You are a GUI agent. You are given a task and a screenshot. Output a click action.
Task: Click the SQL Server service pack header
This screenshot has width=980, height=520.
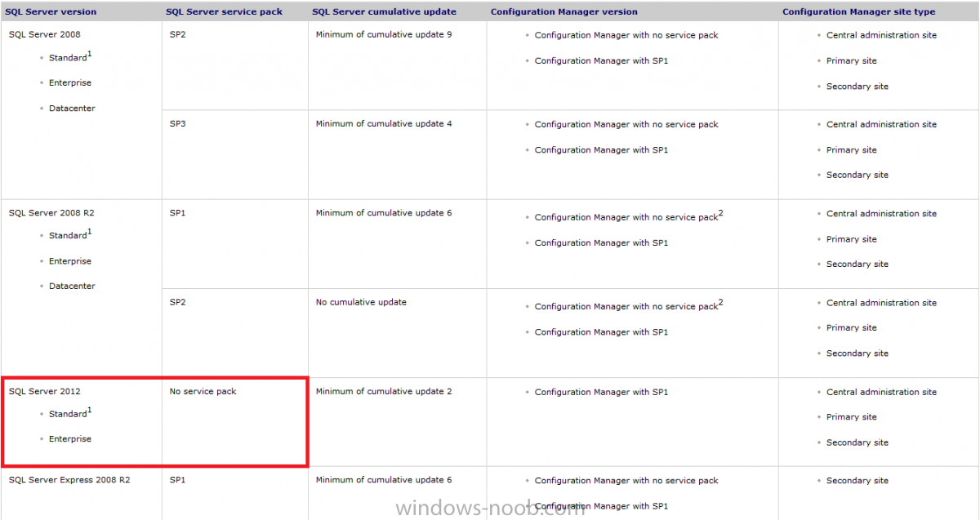pos(224,11)
